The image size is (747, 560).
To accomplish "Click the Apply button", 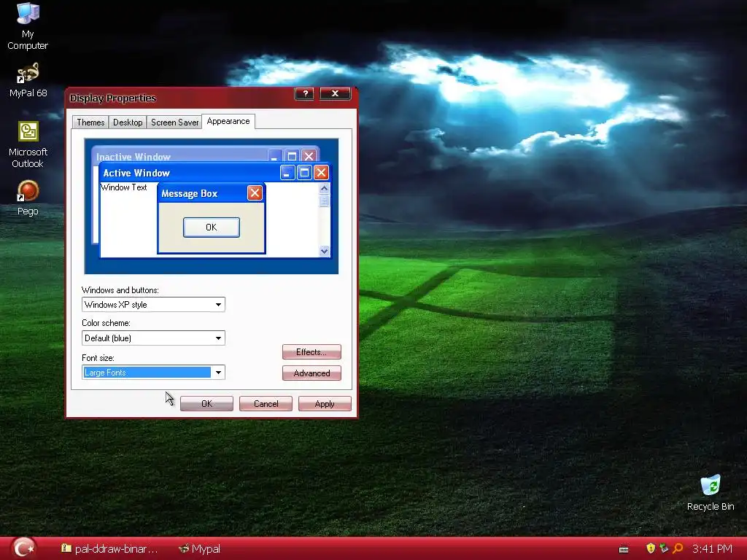I will [x=325, y=404].
